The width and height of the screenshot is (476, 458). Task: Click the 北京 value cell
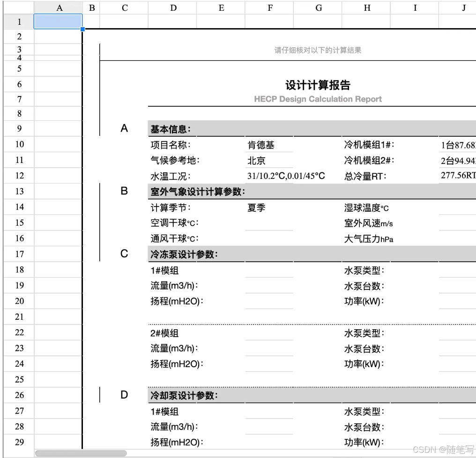(256, 161)
